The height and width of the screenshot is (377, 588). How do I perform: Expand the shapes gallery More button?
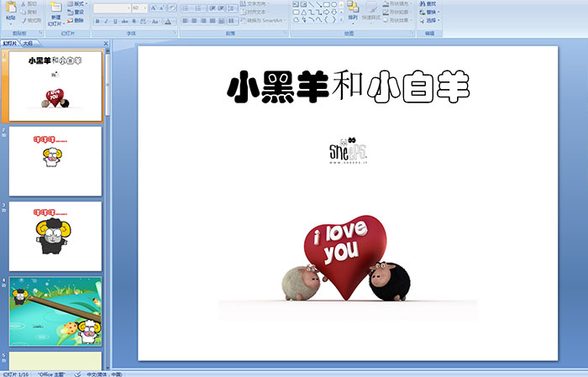tap(341, 20)
